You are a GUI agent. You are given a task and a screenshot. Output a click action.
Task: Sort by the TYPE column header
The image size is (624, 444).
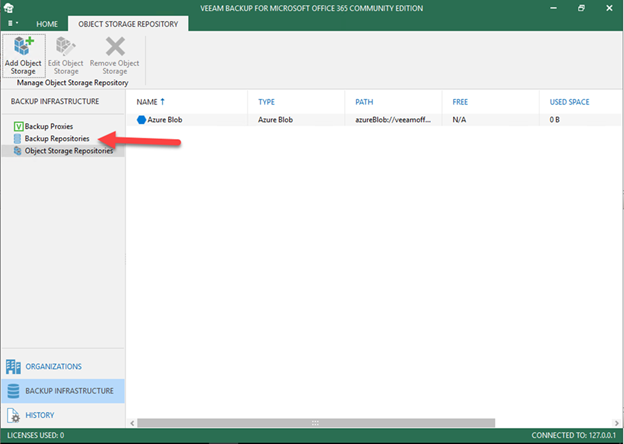[x=267, y=102]
